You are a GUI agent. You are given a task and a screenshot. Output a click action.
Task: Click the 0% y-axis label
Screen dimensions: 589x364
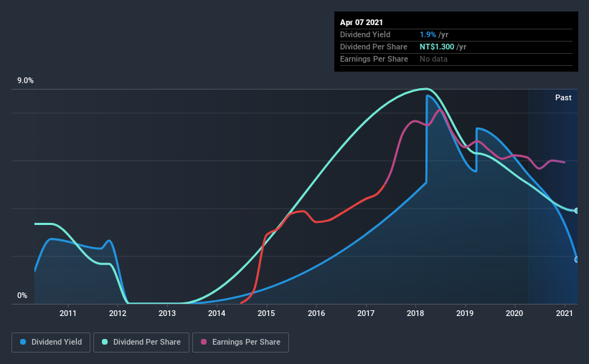point(22,296)
